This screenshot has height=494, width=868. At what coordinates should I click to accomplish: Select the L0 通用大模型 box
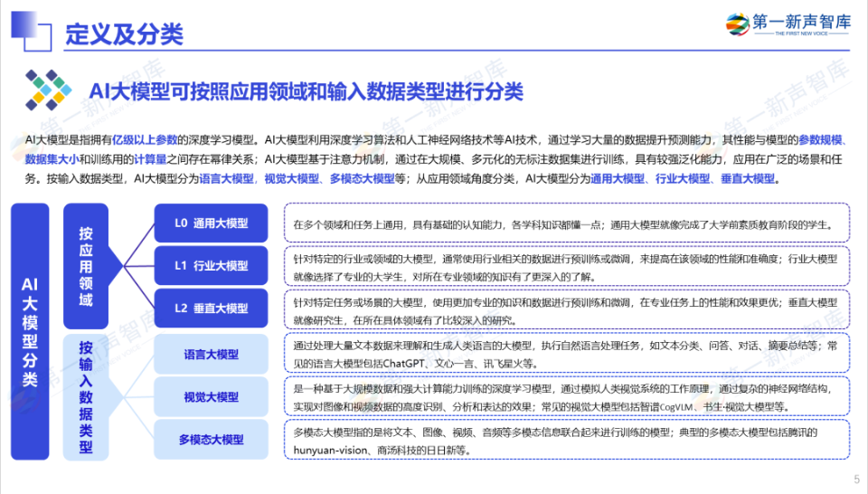(x=211, y=223)
